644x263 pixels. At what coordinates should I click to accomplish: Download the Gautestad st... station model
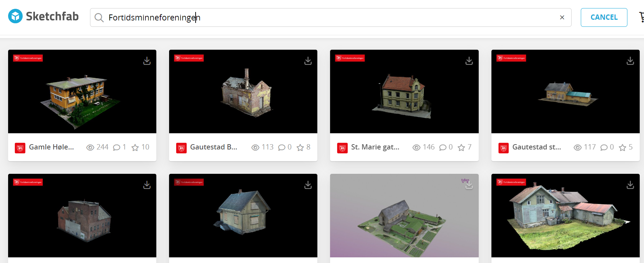[630, 61]
